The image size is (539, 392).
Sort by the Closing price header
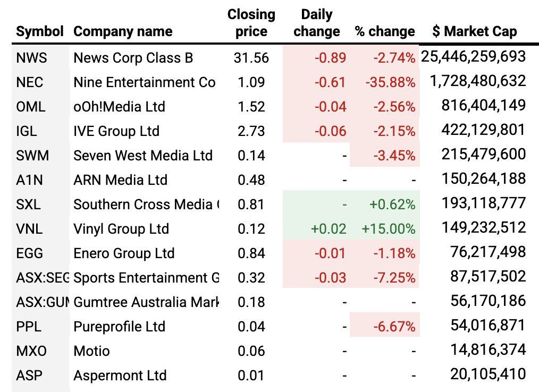(x=251, y=23)
